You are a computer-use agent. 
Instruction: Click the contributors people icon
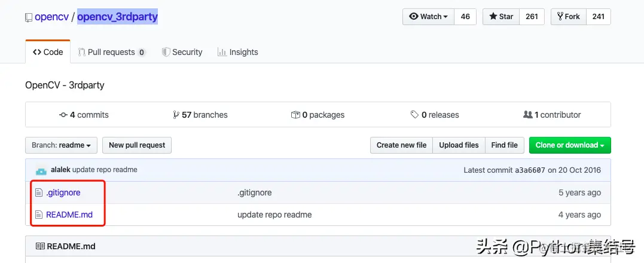[528, 115]
